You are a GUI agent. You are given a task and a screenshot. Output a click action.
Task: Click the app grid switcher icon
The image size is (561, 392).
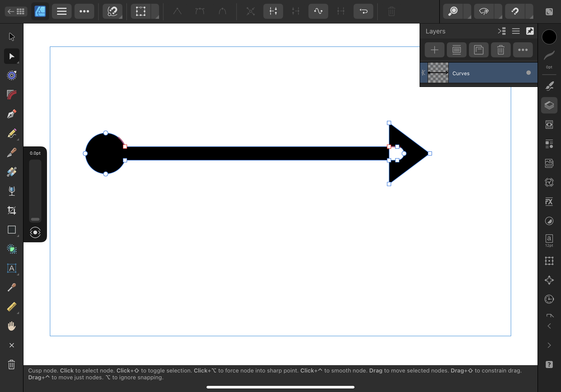tap(21, 11)
